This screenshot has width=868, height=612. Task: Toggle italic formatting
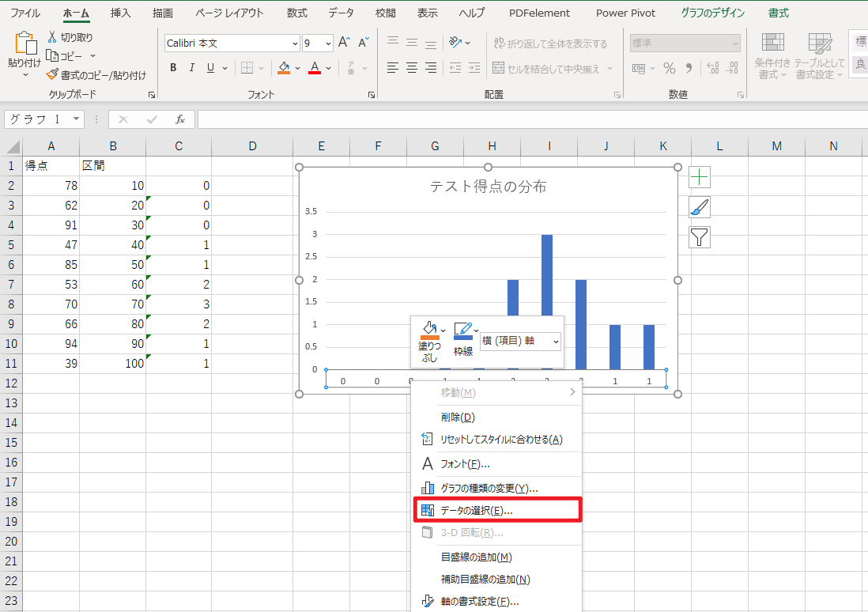192,68
